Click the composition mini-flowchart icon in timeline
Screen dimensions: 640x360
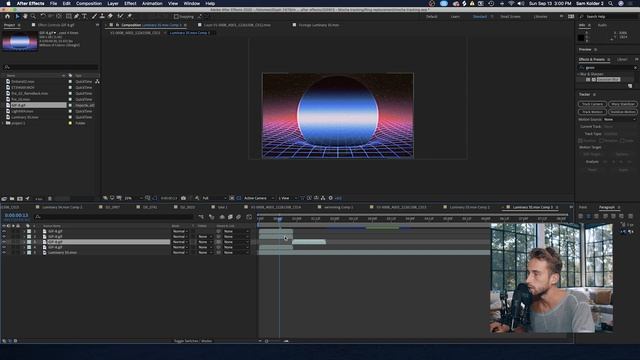pyautogui.click(x=201, y=217)
